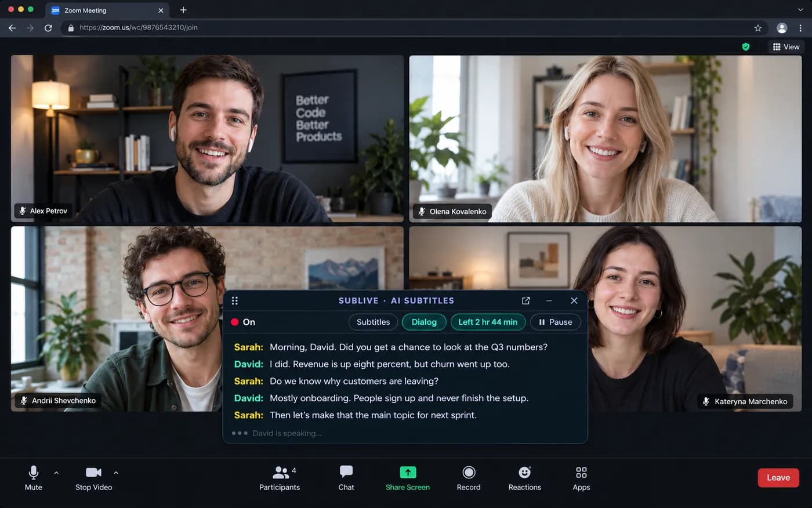Expand video options arrow next to Stop Video
This screenshot has height=508, width=812.
[x=116, y=473]
